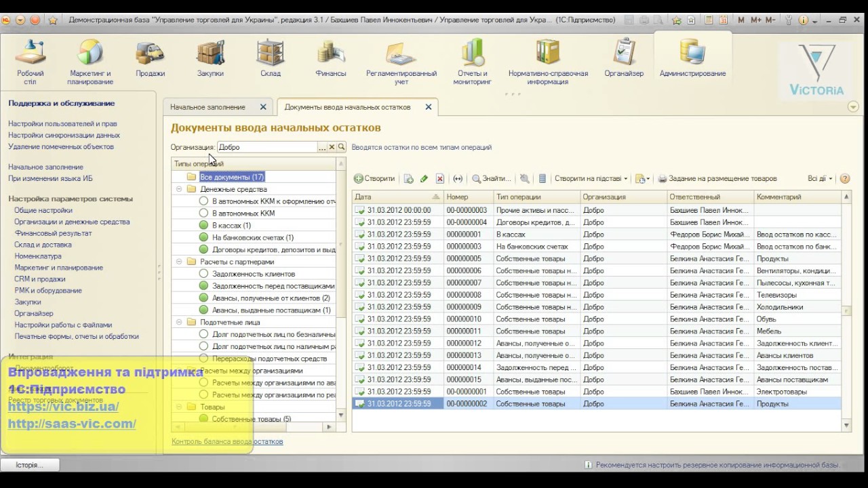Sort the table by the Дата column

(397, 197)
